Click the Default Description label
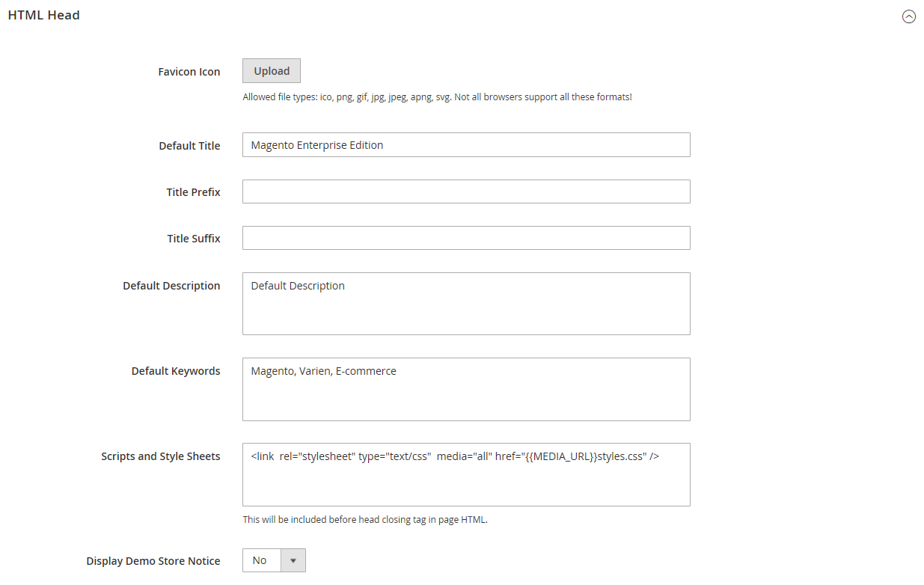 click(x=171, y=286)
